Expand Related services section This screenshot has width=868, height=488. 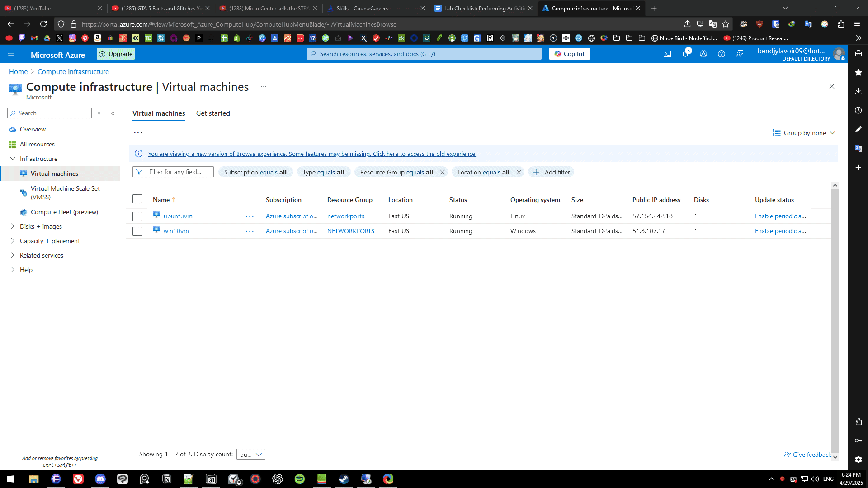13,255
